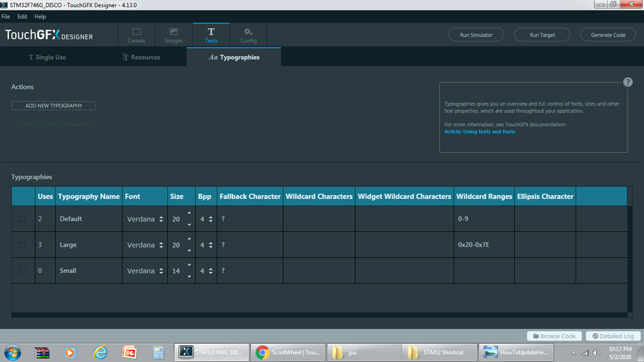Open Article: Using texts and fonts link
This screenshot has height=362, width=644.
[480, 132]
